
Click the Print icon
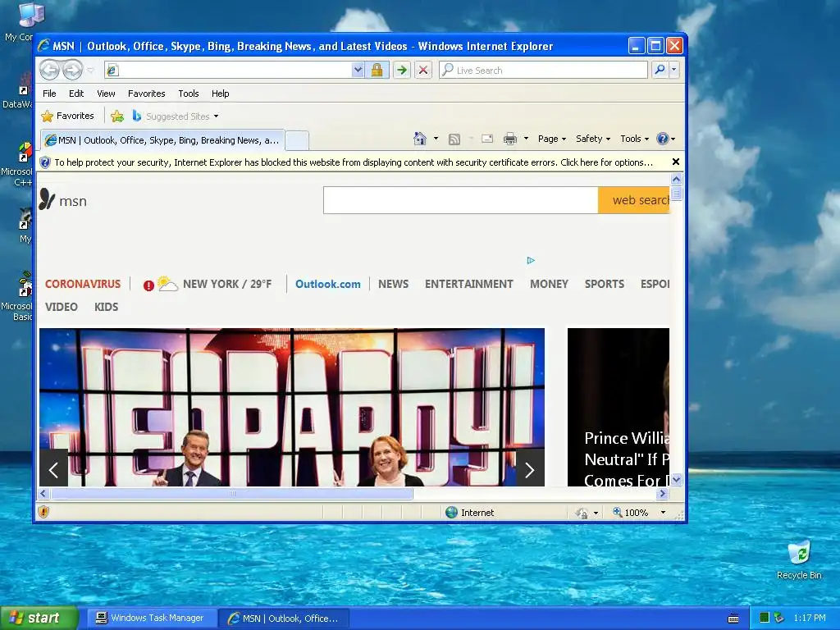click(510, 139)
